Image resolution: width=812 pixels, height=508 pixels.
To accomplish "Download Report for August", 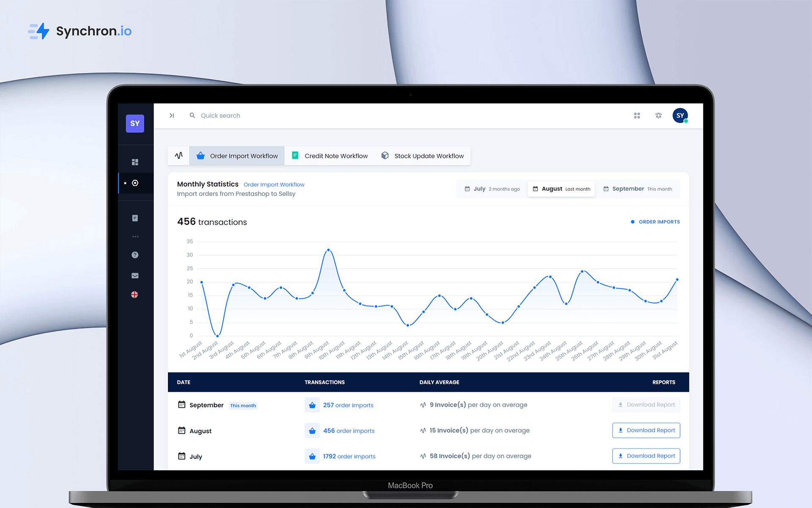I will point(646,431).
